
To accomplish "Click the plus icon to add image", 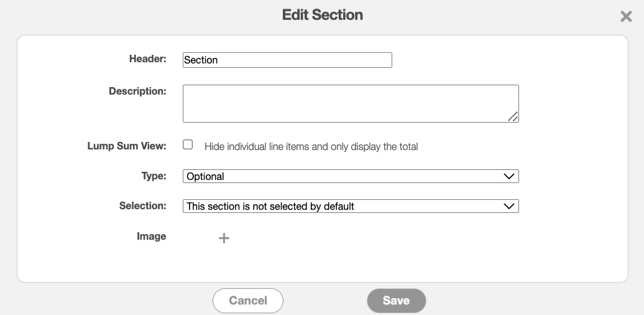I will pyautogui.click(x=224, y=238).
